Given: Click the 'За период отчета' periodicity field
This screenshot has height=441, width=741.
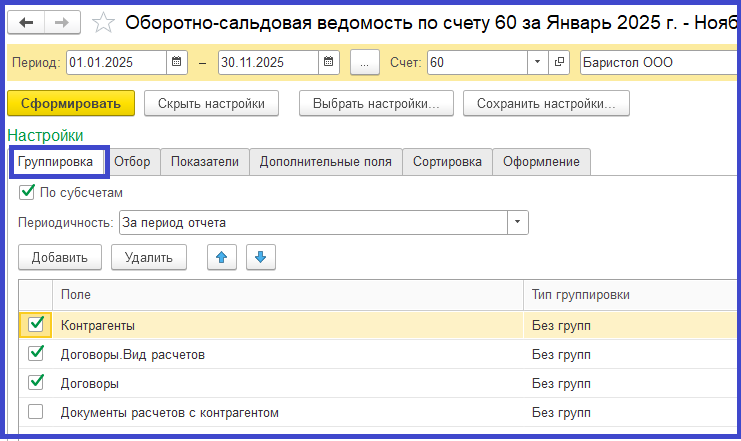Looking at the screenshot, I should 313,222.
